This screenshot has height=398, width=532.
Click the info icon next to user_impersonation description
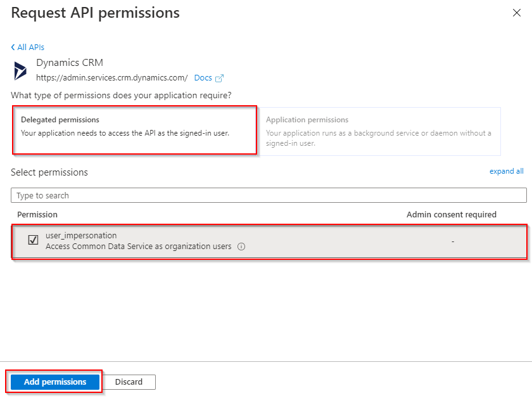click(241, 247)
